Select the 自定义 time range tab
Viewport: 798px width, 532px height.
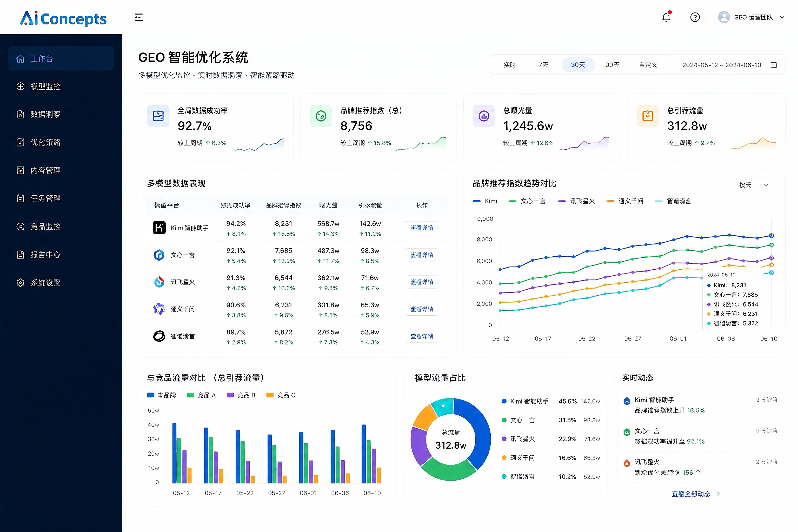tap(648, 65)
